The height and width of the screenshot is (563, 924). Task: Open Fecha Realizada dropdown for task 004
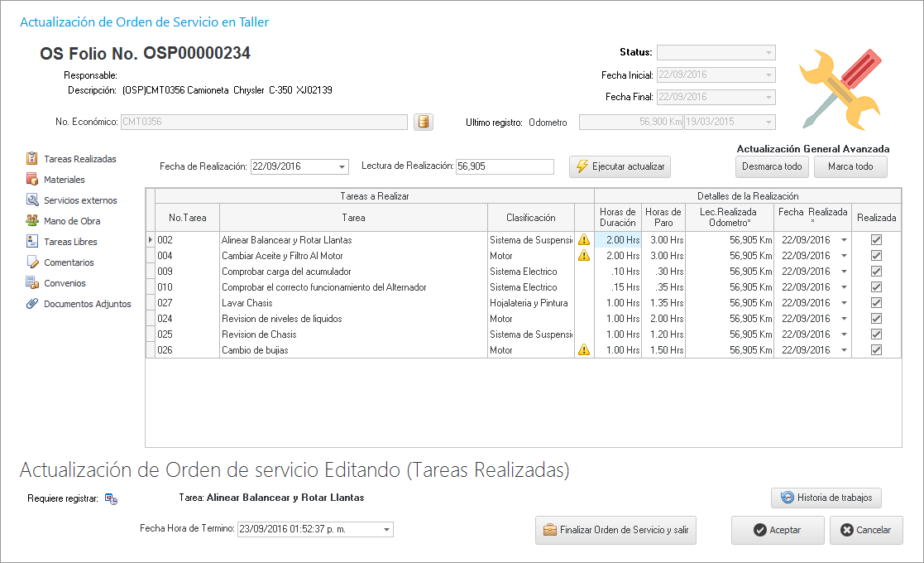click(844, 256)
